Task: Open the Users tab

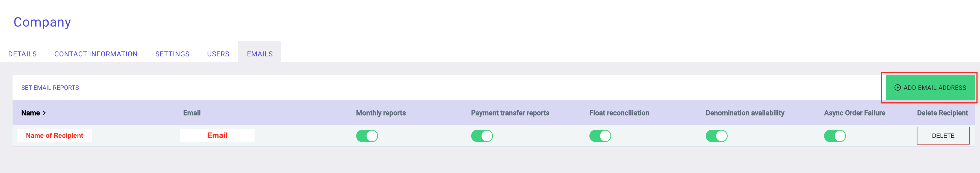Action: [x=218, y=54]
